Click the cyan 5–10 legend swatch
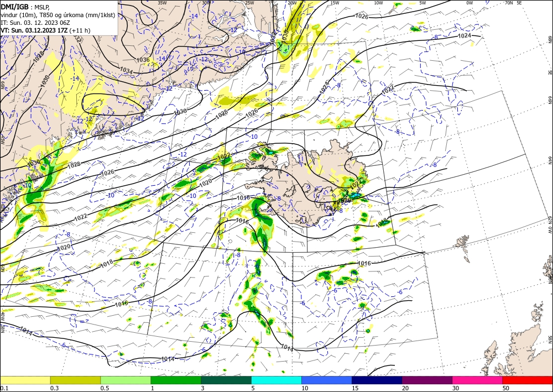553x392 pixels. click(x=276, y=380)
